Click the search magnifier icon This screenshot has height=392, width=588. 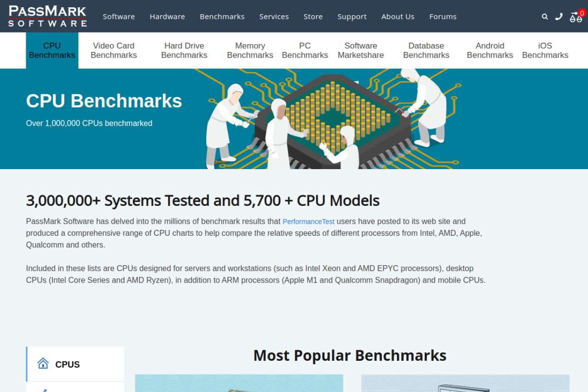(x=545, y=17)
